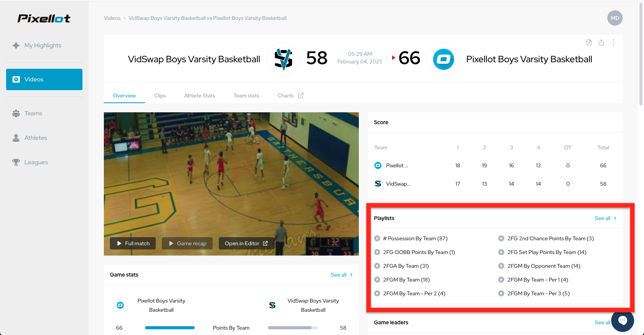Play the 2FGM By Team - Per 3 icon
This screenshot has width=644, height=335.
click(x=501, y=293)
